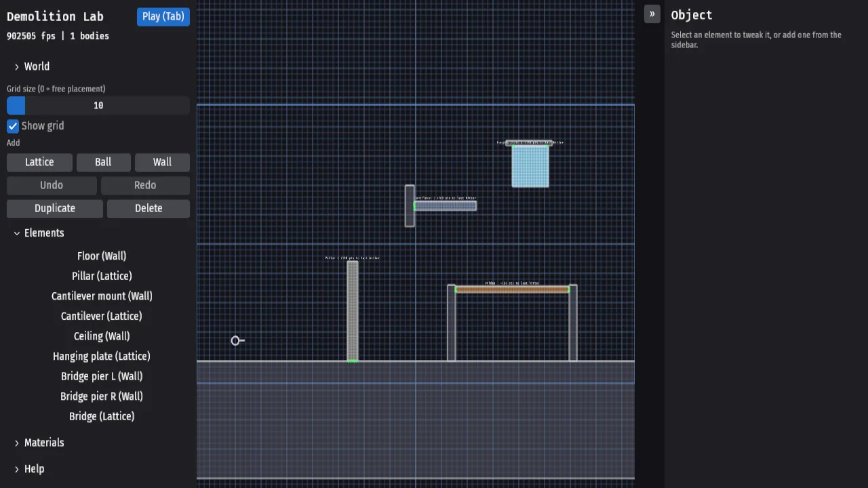The height and width of the screenshot is (488, 868).
Task: Click the tall pillar object on the canvas
Action: click(x=353, y=311)
